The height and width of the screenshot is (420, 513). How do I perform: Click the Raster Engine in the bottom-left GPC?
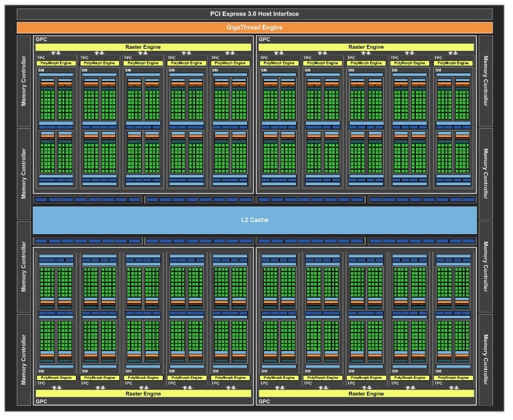click(142, 393)
